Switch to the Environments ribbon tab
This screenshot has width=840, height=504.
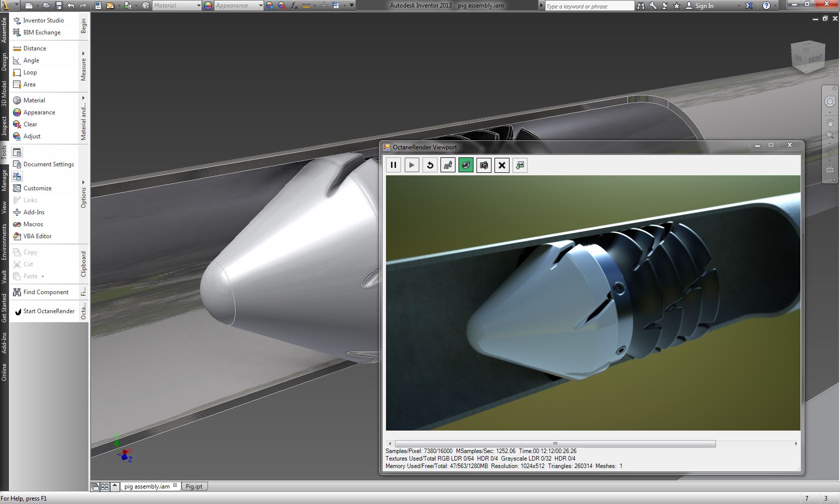(4, 242)
